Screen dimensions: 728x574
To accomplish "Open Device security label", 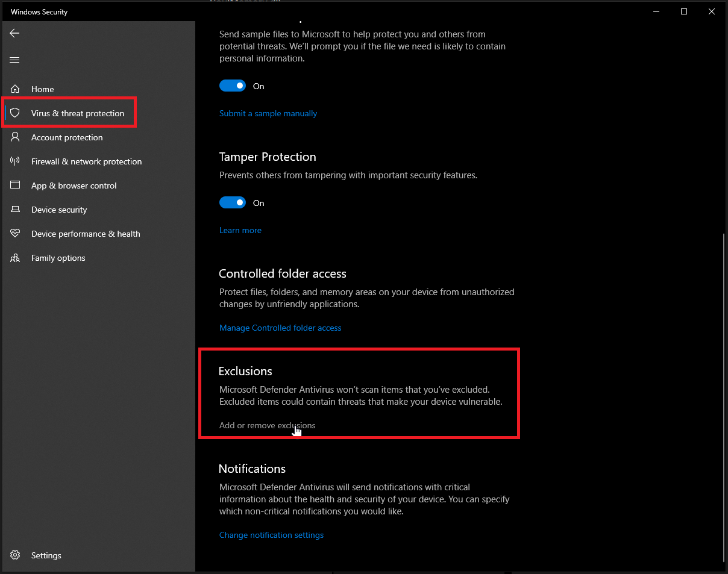I will coord(59,210).
